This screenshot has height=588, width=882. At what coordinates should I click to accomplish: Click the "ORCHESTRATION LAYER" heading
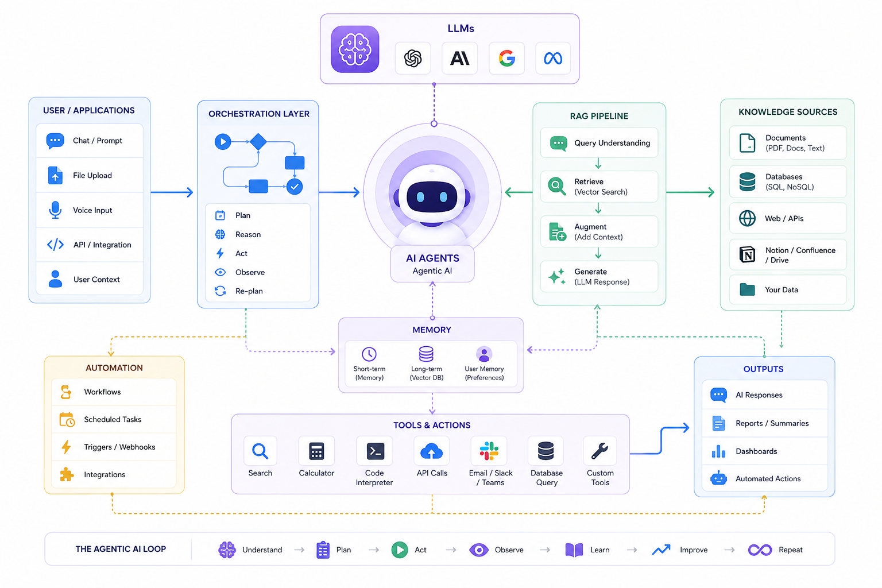point(259,114)
